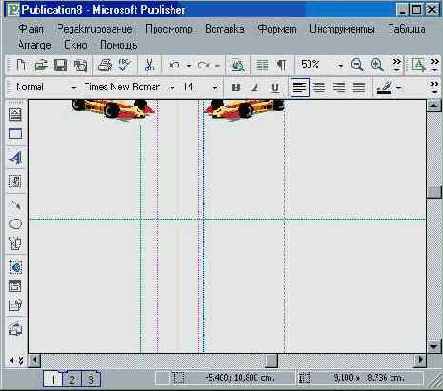Image resolution: width=443 pixels, height=391 pixels.
Task: Open the Arrange menu
Action: (35, 45)
